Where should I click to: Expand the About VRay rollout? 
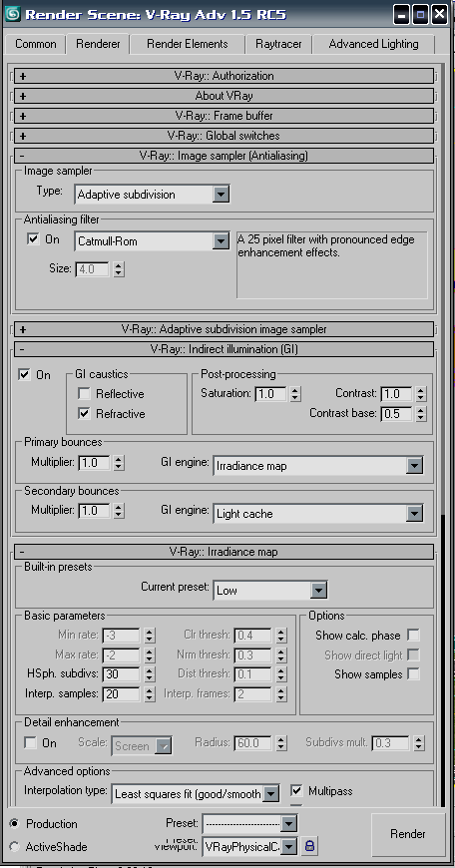point(224,96)
